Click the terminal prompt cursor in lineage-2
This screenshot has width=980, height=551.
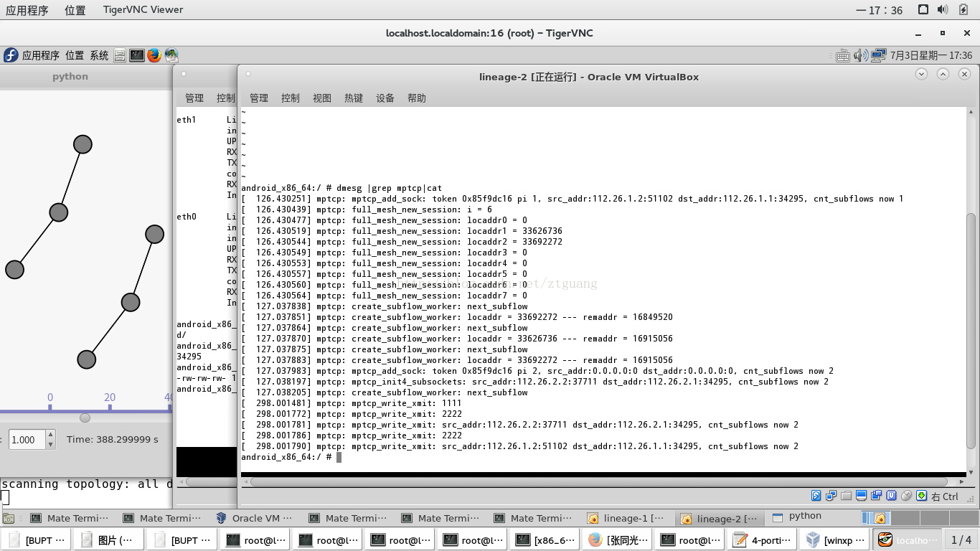[339, 457]
